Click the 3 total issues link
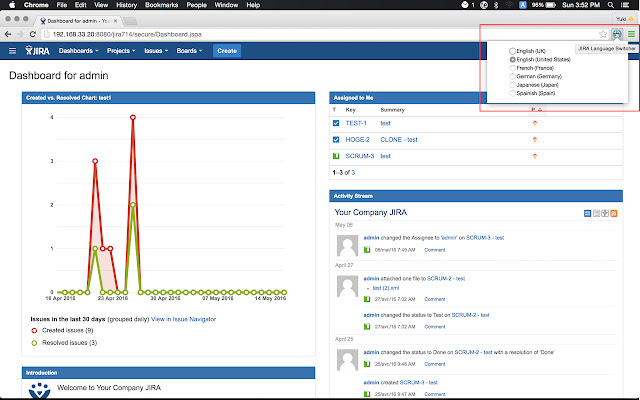Screen dimensions: 640x400 [x=353, y=172]
